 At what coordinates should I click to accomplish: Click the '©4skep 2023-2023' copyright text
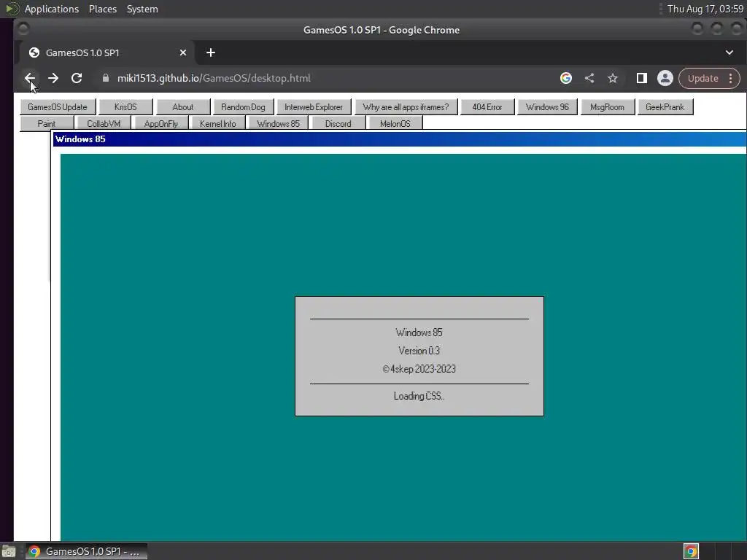click(x=419, y=369)
